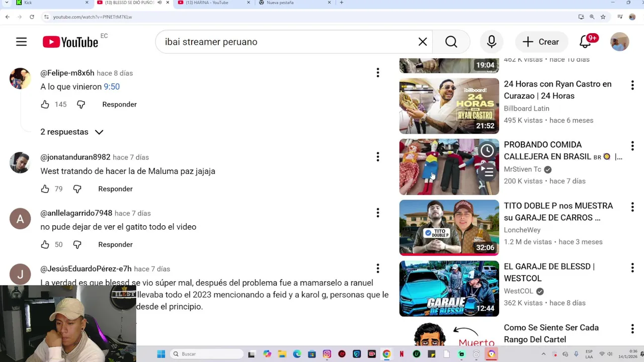Dislike the comment by @jonatanduran8982
The height and width of the screenshot is (362, 644).
(77, 189)
